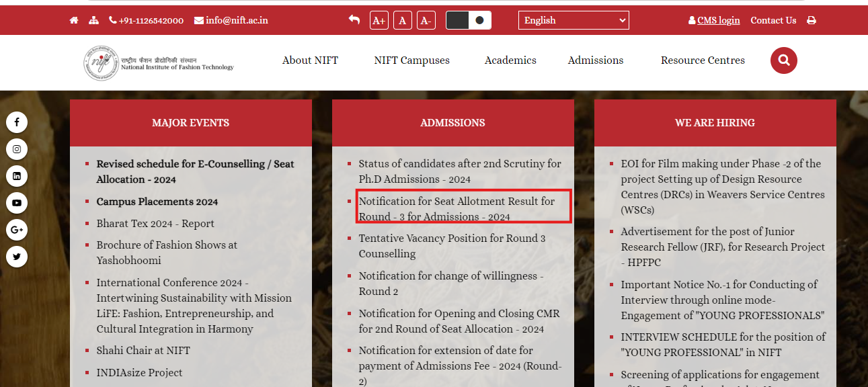Click the printer icon
Image resolution: width=868 pixels, height=387 pixels.
point(812,20)
